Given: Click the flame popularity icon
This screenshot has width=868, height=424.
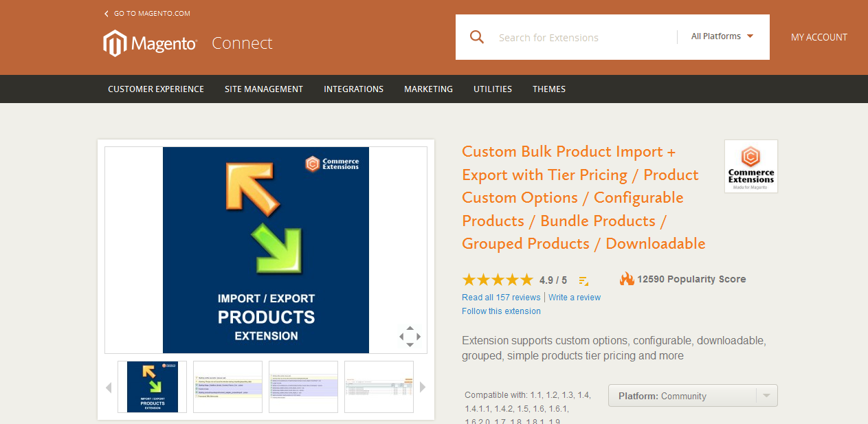Looking at the screenshot, I should click(627, 279).
